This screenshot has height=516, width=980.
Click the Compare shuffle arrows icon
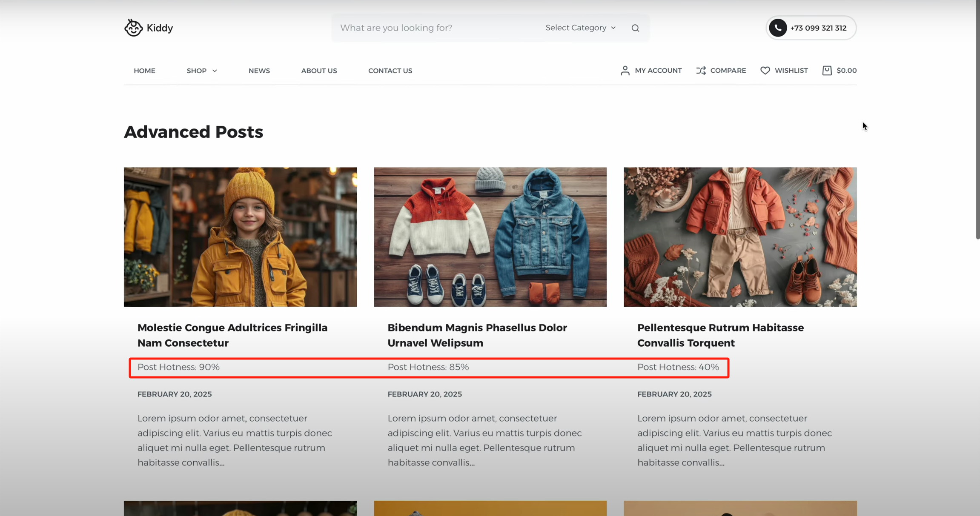tap(701, 71)
